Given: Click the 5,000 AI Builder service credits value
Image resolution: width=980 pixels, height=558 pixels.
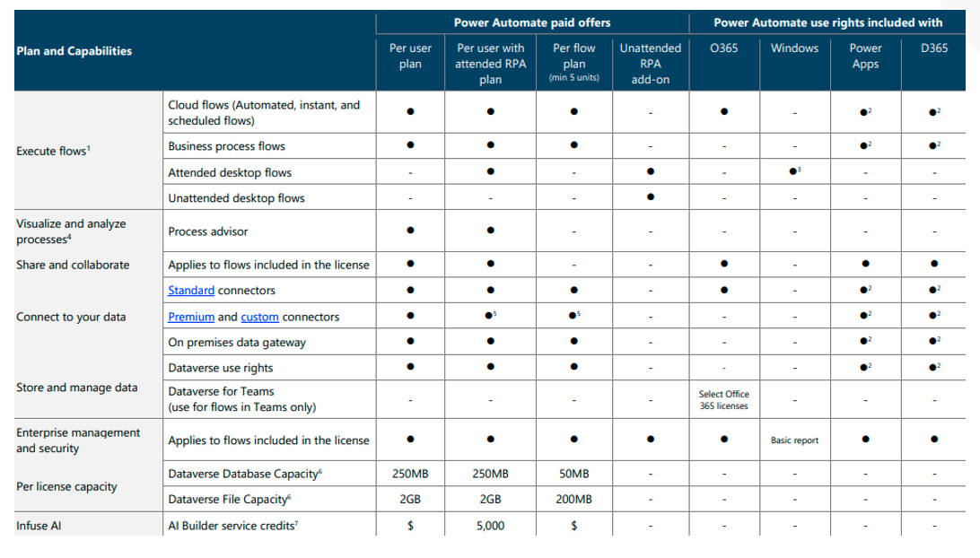Looking at the screenshot, I should tap(491, 525).
